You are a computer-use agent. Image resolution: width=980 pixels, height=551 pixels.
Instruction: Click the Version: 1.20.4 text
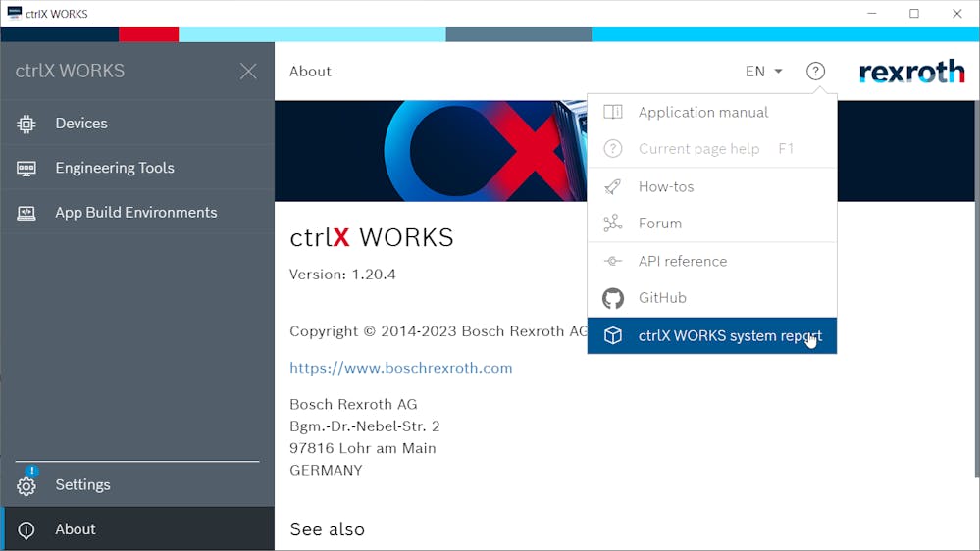(x=342, y=275)
